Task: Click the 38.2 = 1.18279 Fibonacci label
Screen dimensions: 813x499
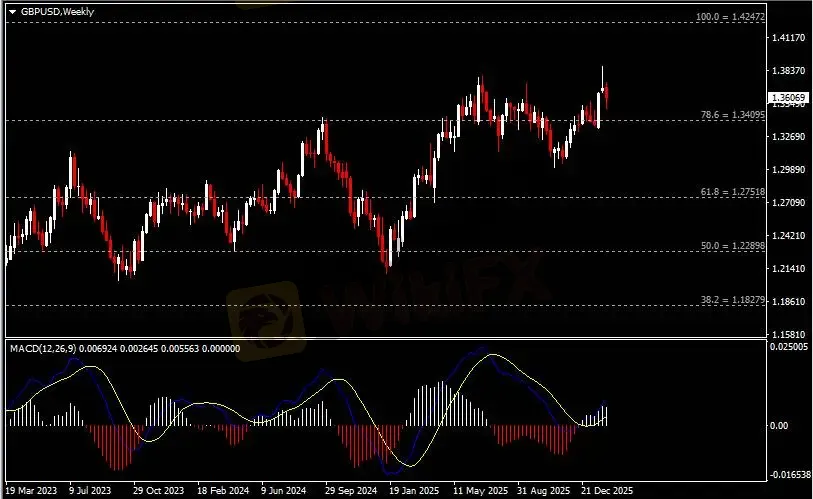Action: coord(733,299)
